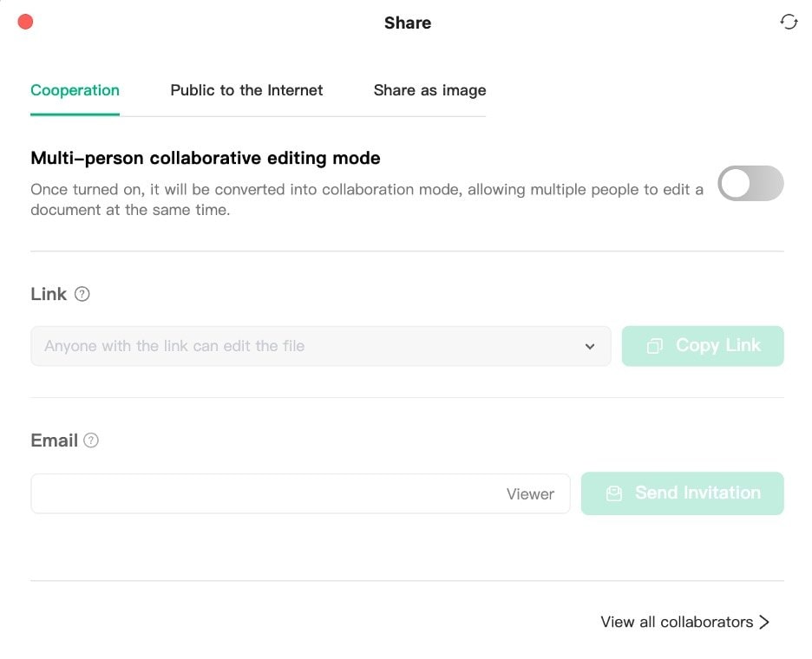Expand the 'Anyone with the link can edit' selector
This screenshot has height=659, width=812.
[321, 346]
